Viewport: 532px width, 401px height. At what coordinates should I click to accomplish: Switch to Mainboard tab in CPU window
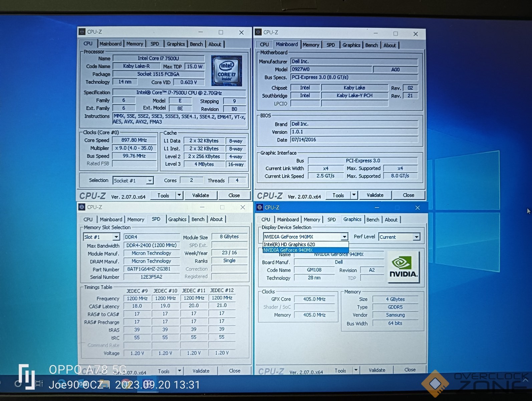coord(110,44)
